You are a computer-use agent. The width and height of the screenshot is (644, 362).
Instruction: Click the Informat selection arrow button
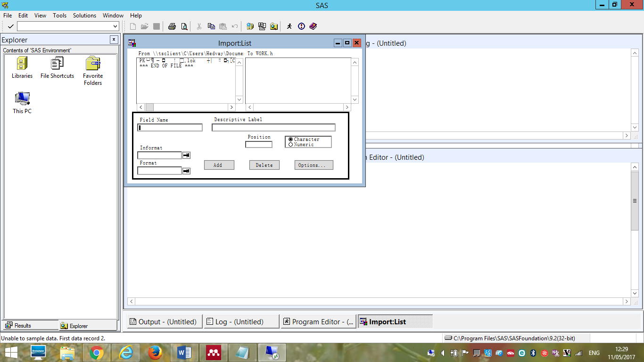point(186,155)
